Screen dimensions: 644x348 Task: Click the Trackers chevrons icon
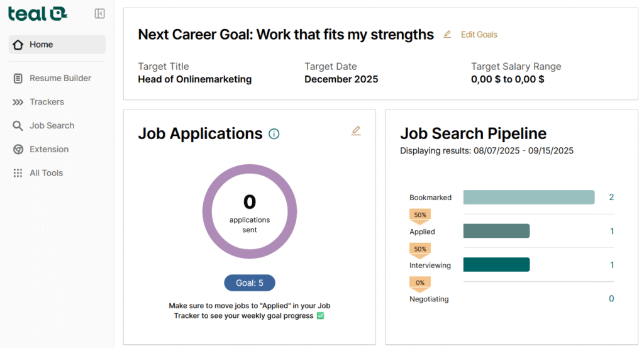(18, 102)
